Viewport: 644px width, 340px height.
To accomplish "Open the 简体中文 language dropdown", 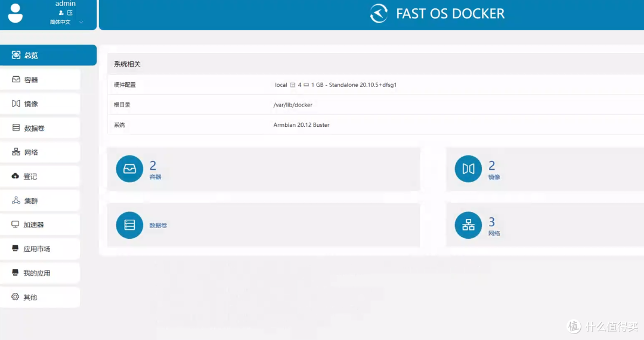I will click(66, 22).
